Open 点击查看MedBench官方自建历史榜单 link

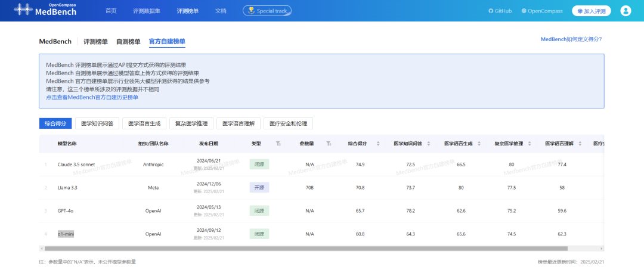tap(92, 97)
